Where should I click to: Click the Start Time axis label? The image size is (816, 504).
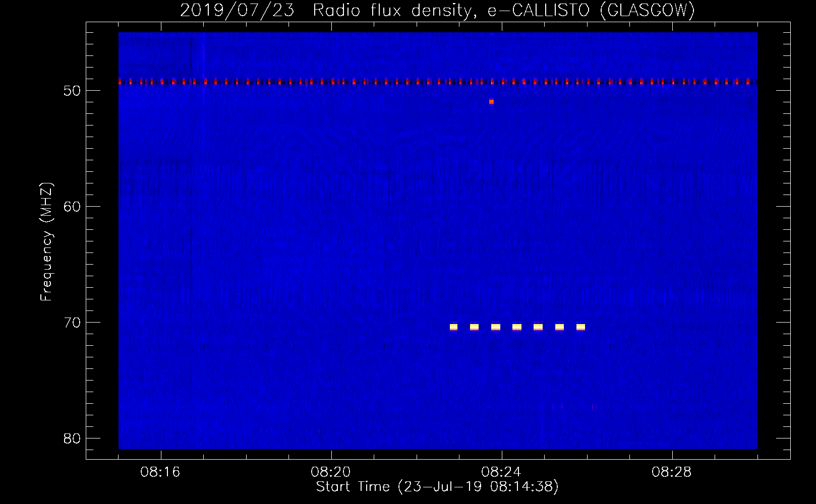437,487
